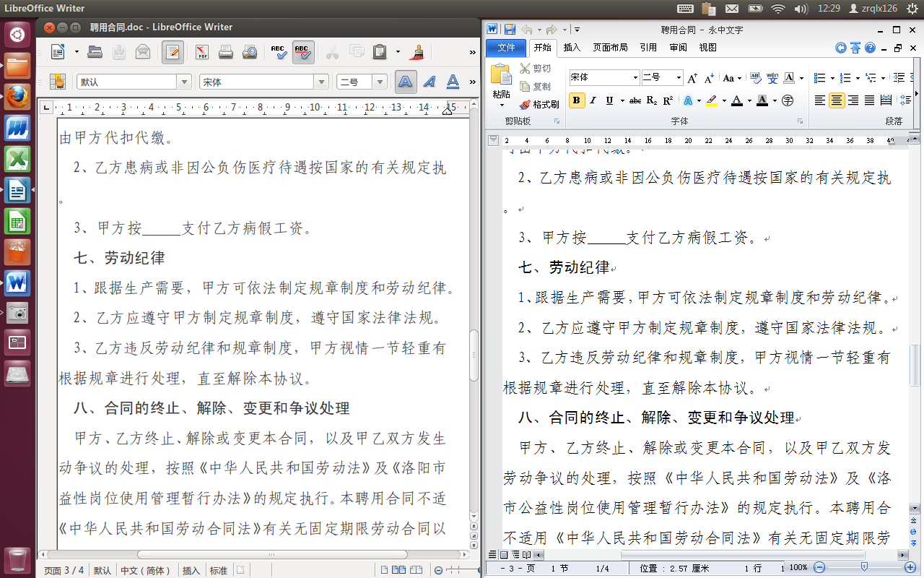This screenshot has height=578, width=924.
Task: Expand paragraph style dropdown showing 默认
Action: [184, 82]
